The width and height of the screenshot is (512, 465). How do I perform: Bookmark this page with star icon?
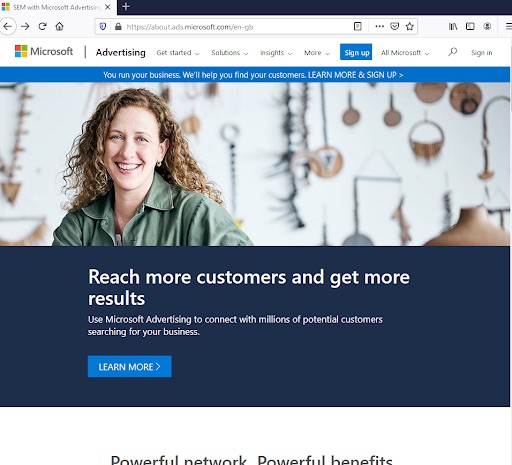point(410,26)
